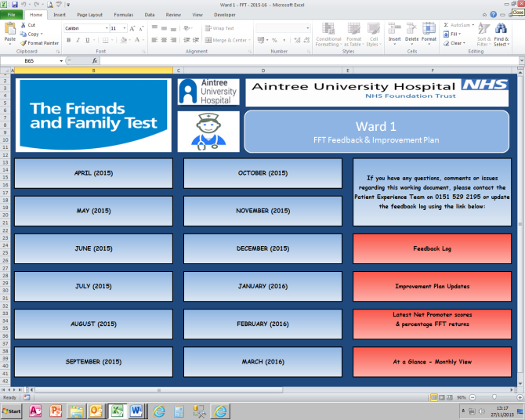This screenshot has width=525, height=420.
Task: Click the Copy icon
Action: point(23,34)
